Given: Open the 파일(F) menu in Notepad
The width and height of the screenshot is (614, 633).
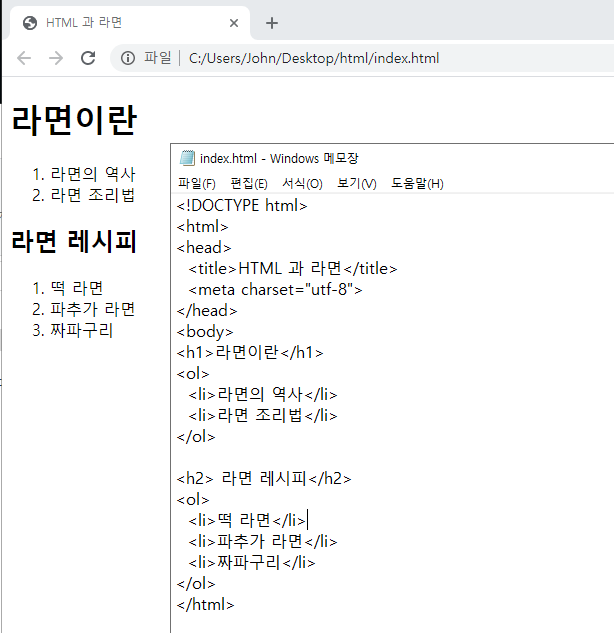Looking at the screenshot, I should click(x=197, y=184).
